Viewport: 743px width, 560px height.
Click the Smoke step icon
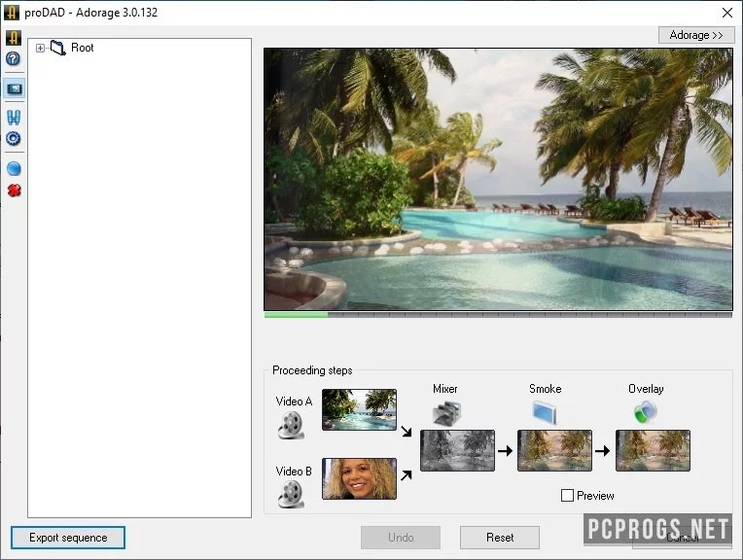tap(545, 412)
